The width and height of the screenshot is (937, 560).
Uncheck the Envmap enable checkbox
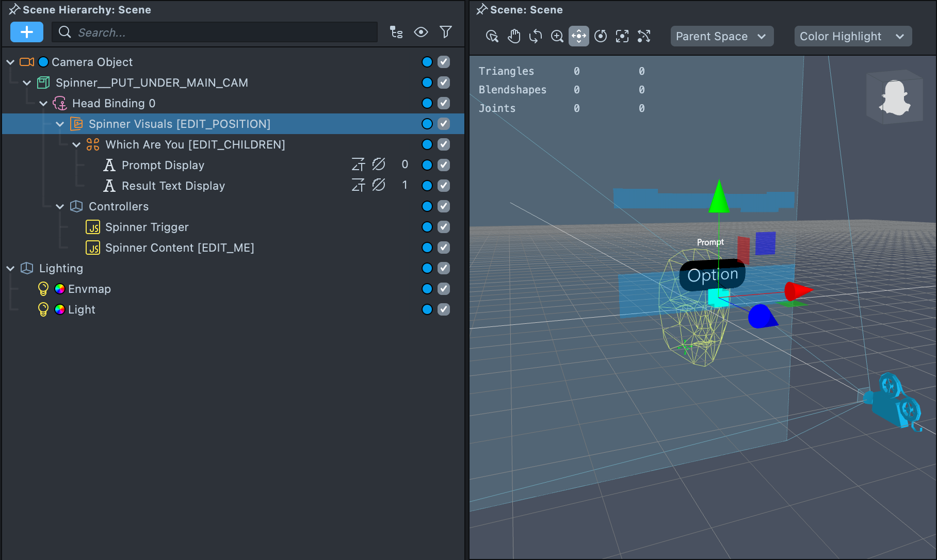[x=444, y=289]
